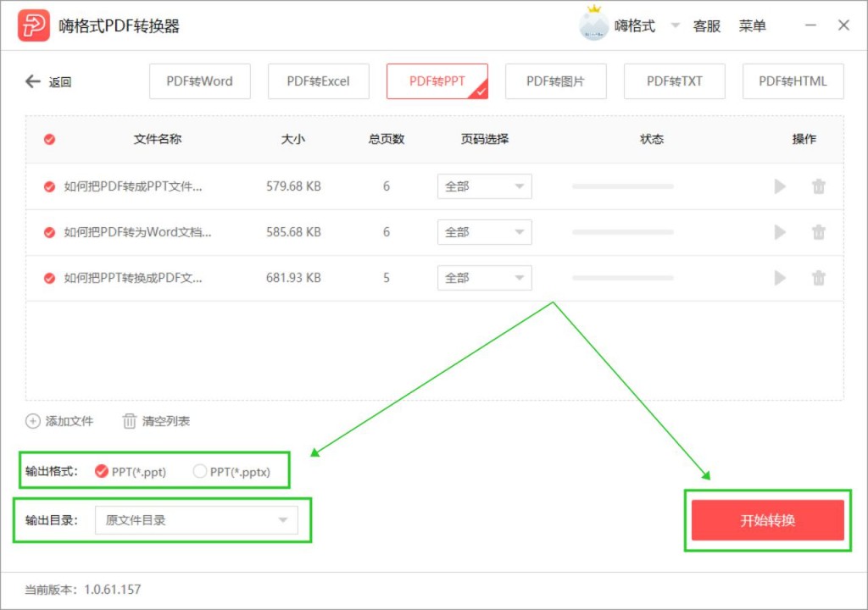
Task: Open page range dropdown for 如何把PDF转成PPT文件
Action: [x=484, y=186]
